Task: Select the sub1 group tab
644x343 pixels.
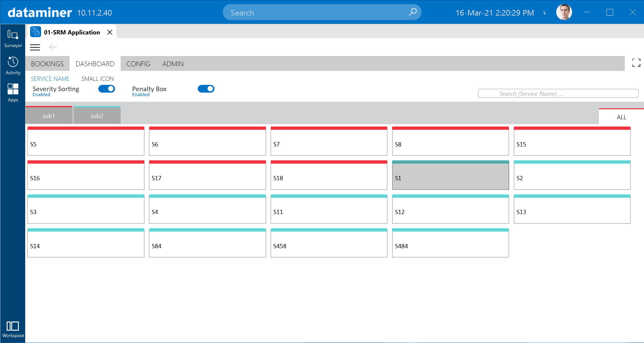Action: 49,116
